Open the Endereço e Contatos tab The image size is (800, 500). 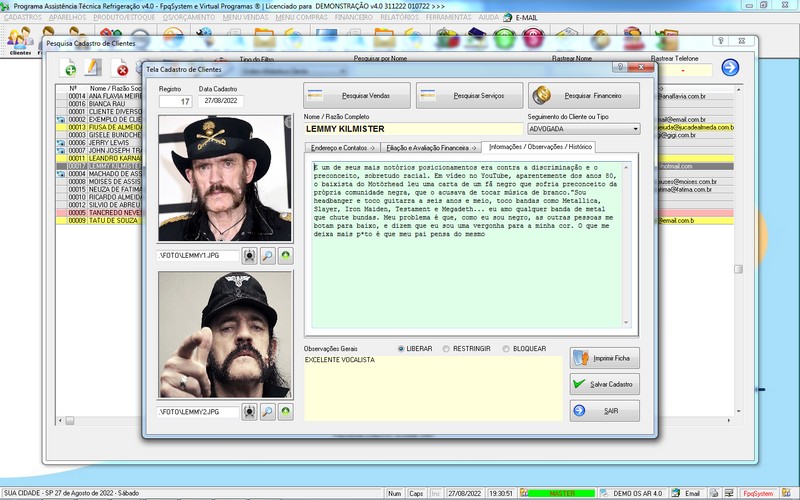337,147
